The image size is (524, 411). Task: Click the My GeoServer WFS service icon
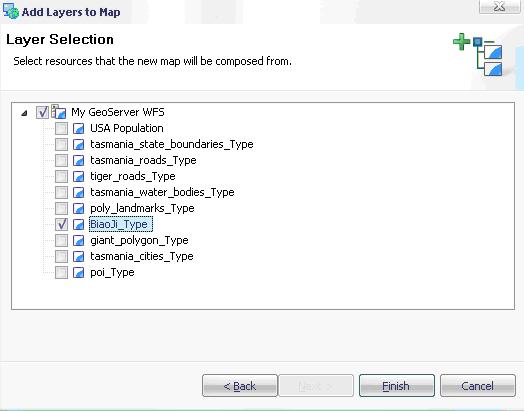[x=59, y=112]
